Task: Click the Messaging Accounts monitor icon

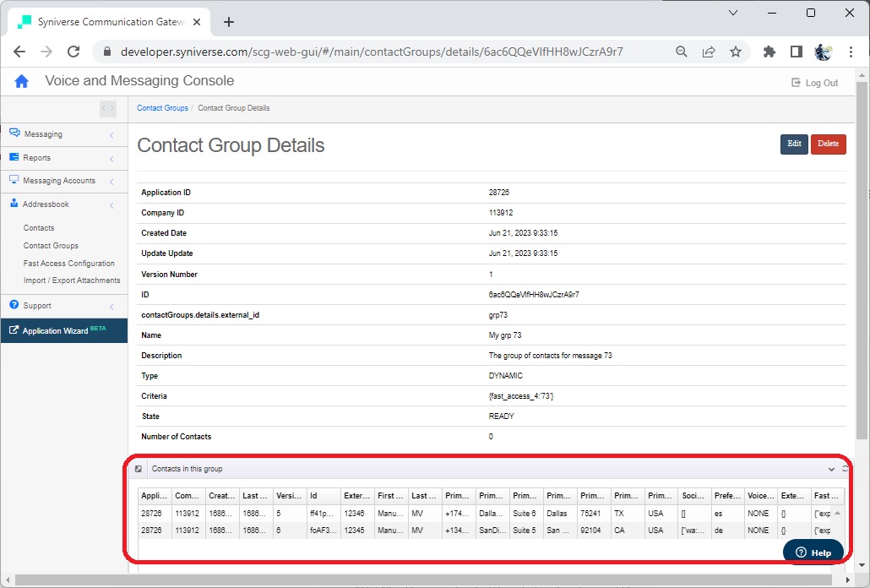Action: 14,180
